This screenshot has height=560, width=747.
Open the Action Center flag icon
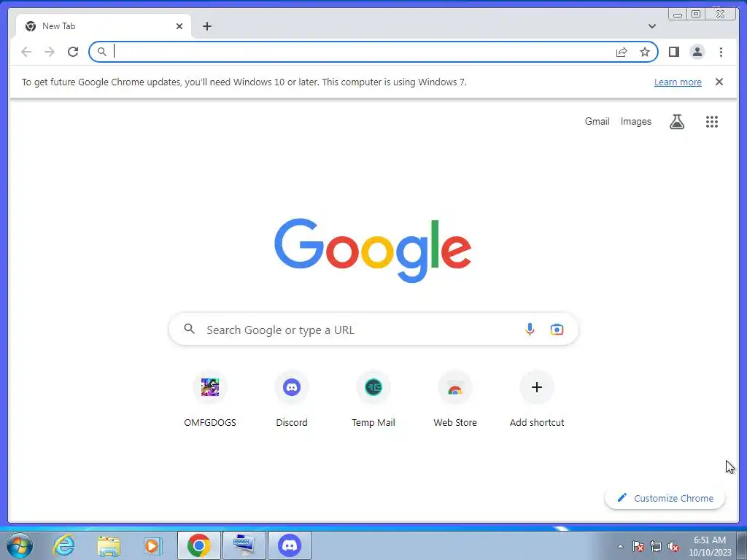tap(638, 546)
